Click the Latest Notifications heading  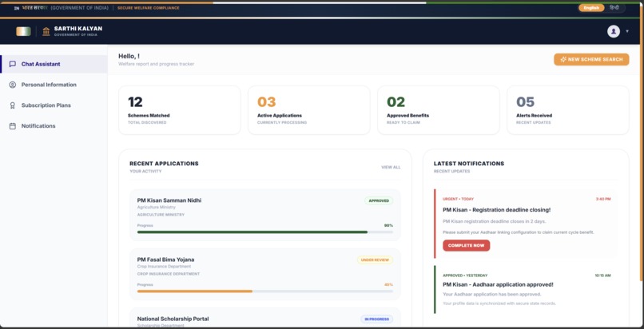pyautogui.click(x=469, y=164)
